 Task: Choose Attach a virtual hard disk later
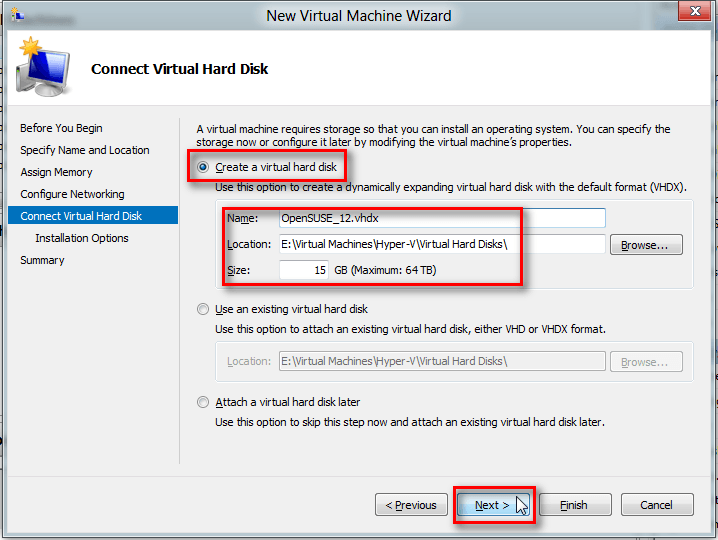pyautogui.click(x=204, y=402)
